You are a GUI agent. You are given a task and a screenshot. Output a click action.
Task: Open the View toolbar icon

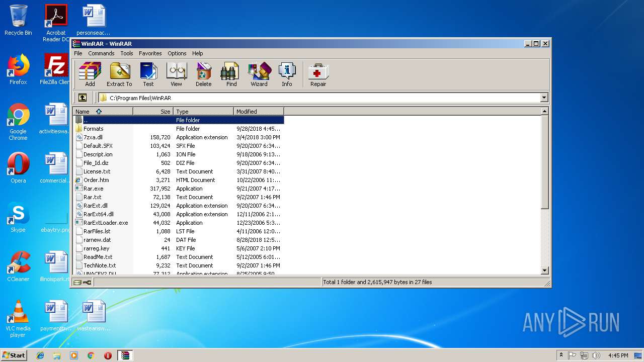coord(176,74)
